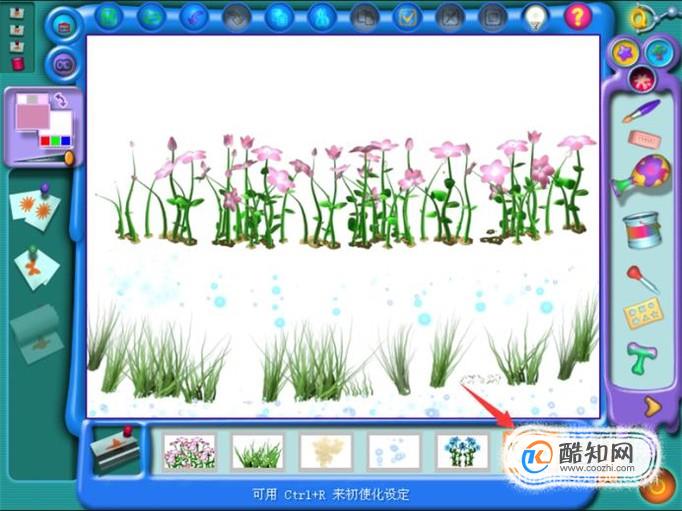This screenshot has height=511, width=682.
Task: Click the red spool icon at top left
Action: coord(18,64)
